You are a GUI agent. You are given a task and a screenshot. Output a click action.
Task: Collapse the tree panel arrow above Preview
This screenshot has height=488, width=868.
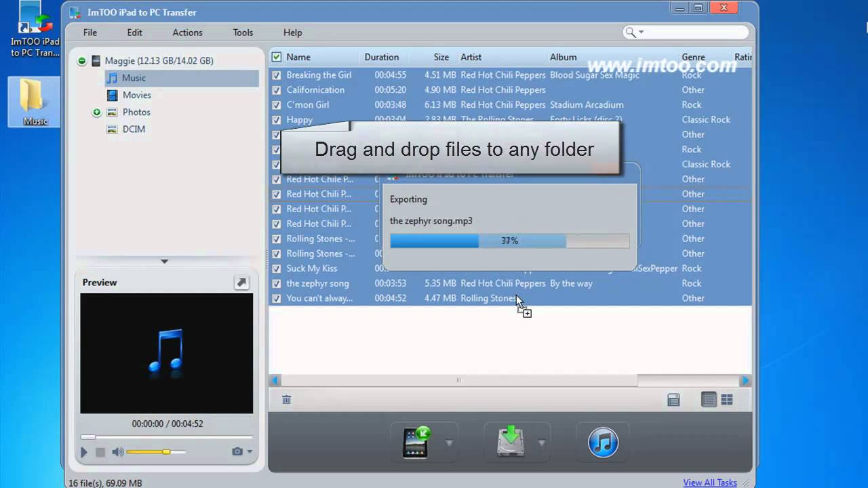pos(164,261)
